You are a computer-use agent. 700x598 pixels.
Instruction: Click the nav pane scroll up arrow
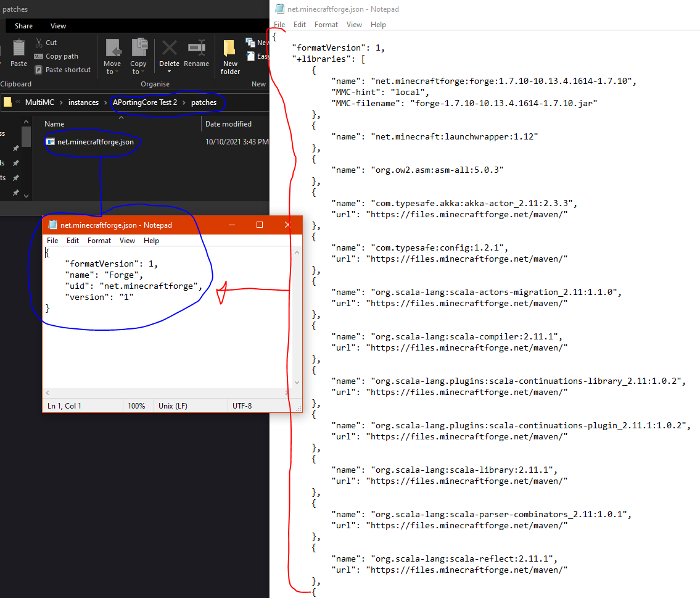click(27, 122)
